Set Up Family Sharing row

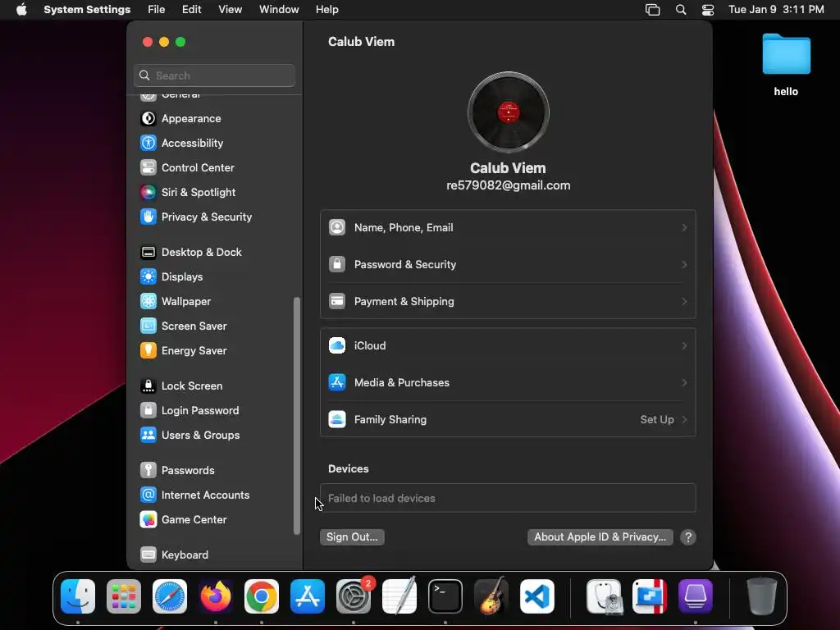(x=508, y=419)
